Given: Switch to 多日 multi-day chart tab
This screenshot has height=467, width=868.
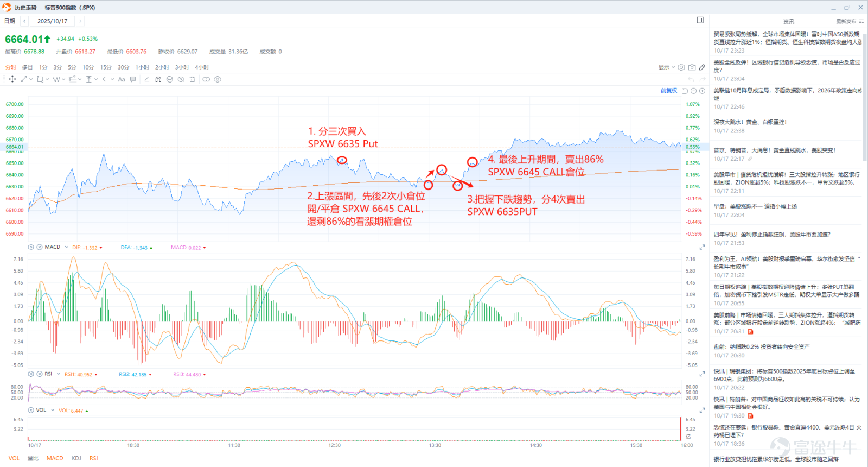Looking at the screenshot, I should [x=27, y=67].
